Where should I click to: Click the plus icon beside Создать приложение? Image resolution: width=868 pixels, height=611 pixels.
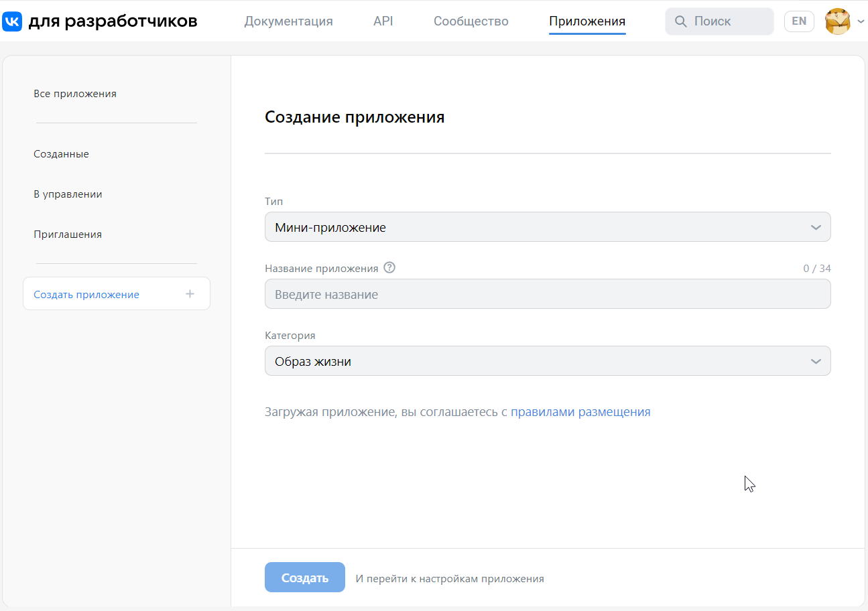190,293
